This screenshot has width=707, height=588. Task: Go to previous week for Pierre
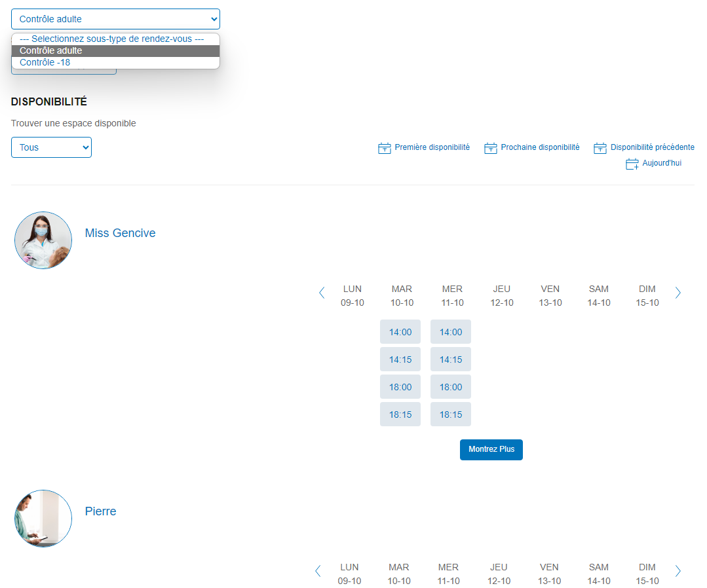click(x=318, y=571)
